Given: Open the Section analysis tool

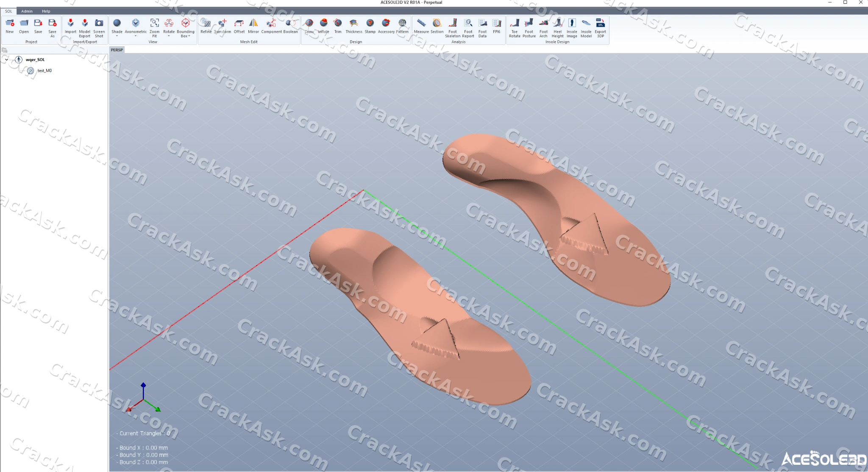Looking at the screenshot, I should pos(437,26).
